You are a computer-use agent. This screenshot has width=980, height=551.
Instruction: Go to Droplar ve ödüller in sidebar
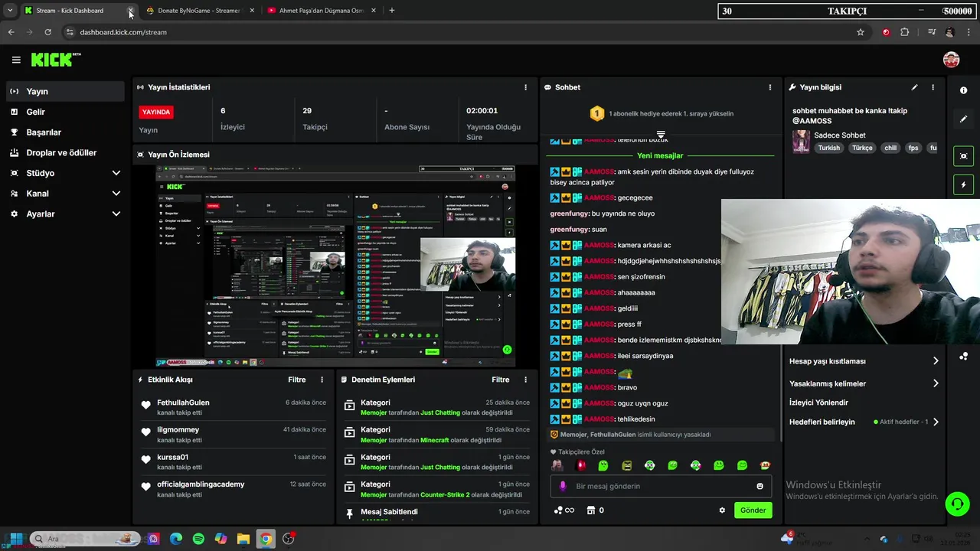click(x=64, y=152)
